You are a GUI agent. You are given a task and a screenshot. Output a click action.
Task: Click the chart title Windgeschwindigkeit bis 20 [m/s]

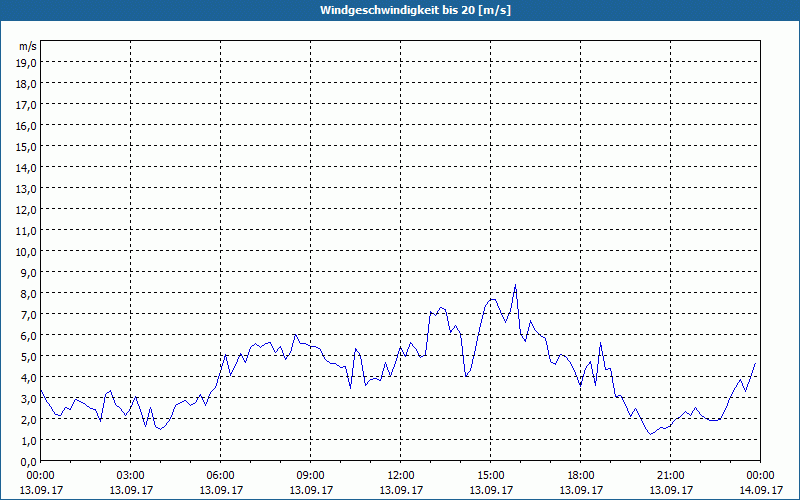415,10
